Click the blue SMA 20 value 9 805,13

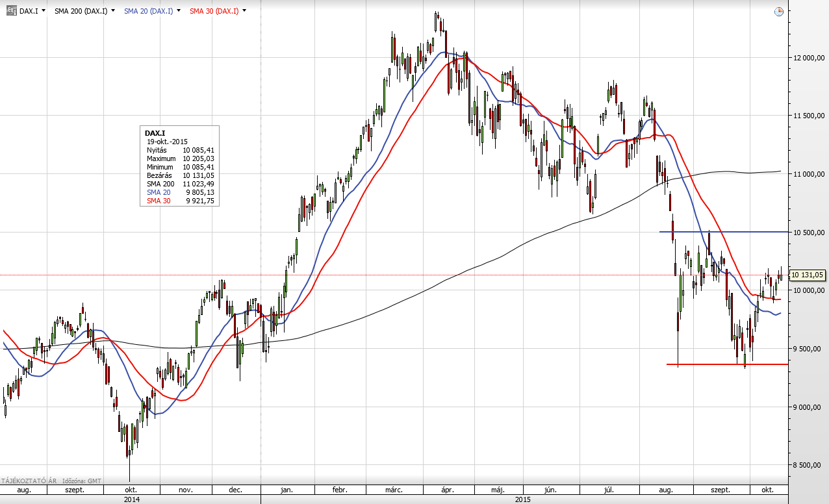[x=200, y=192]
